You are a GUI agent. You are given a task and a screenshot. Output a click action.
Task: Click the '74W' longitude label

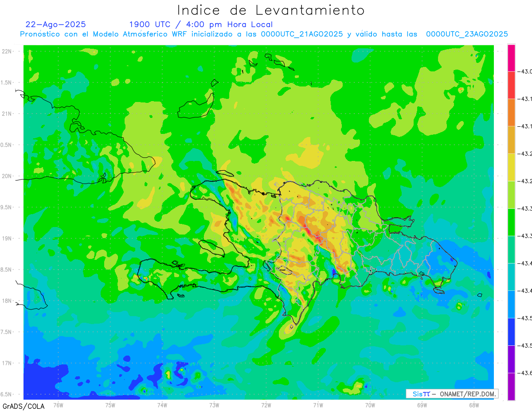162,405
